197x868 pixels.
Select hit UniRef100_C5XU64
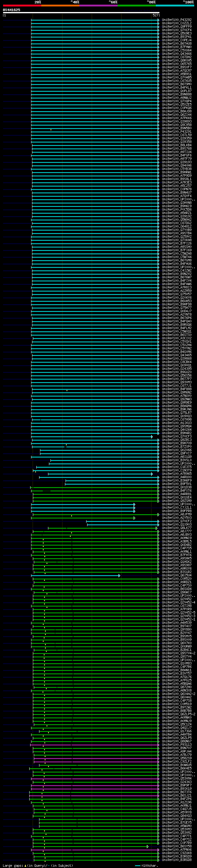[176, 50]
